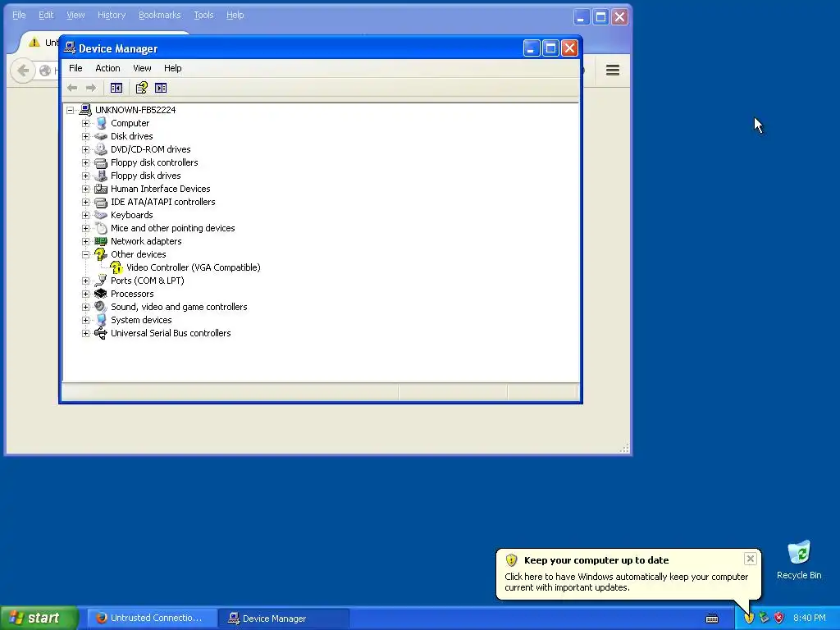
Task: Select the DVD/CD-ROM drives icon
Action: click(101, 149)
